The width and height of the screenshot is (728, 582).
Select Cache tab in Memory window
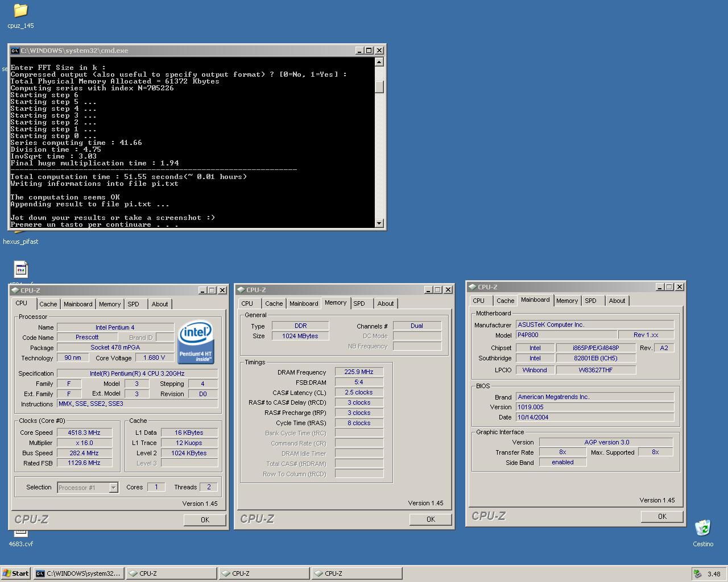[x=274, y=304]
